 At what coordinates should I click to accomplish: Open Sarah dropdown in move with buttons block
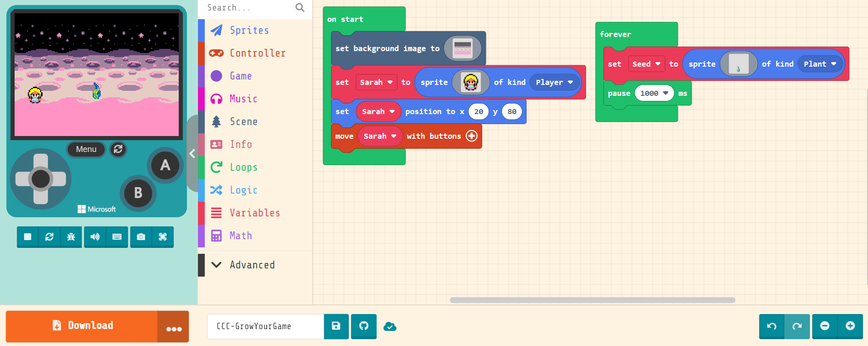click(x=380, y=136)
